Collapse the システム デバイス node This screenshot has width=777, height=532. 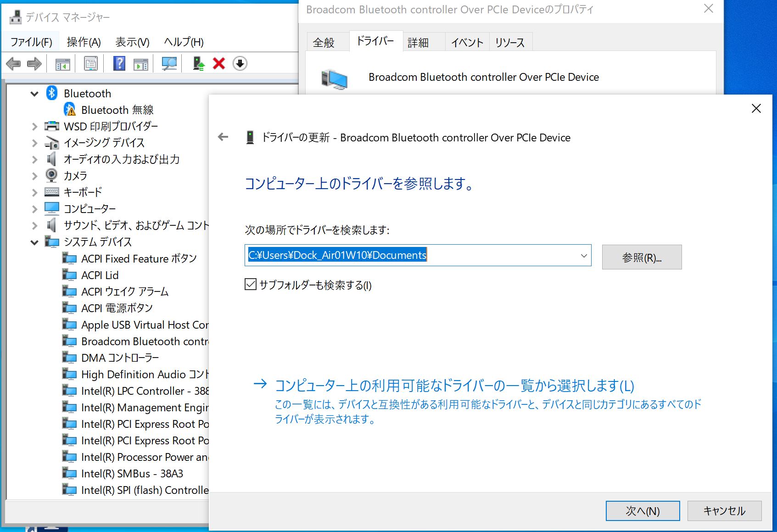[34, 242]
